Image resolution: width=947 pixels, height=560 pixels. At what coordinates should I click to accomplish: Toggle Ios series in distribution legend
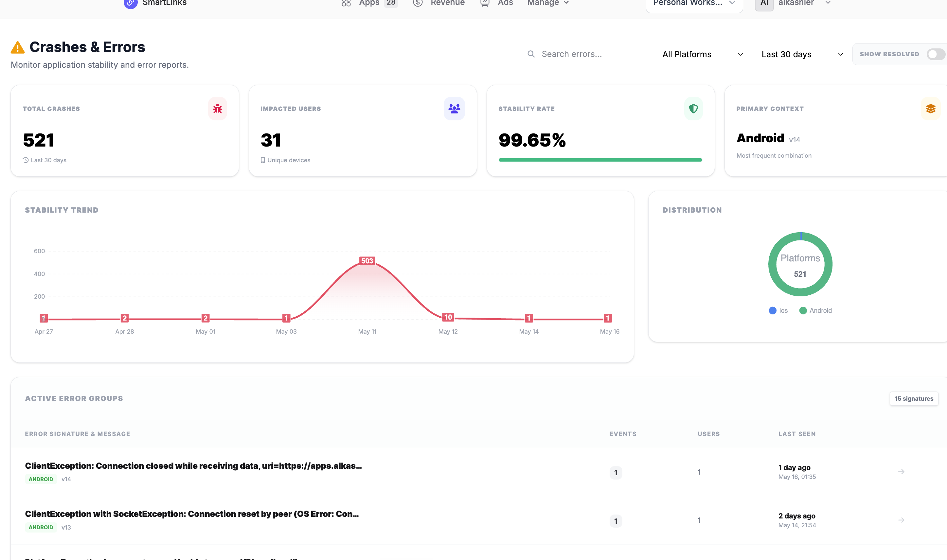pos(778,310)
